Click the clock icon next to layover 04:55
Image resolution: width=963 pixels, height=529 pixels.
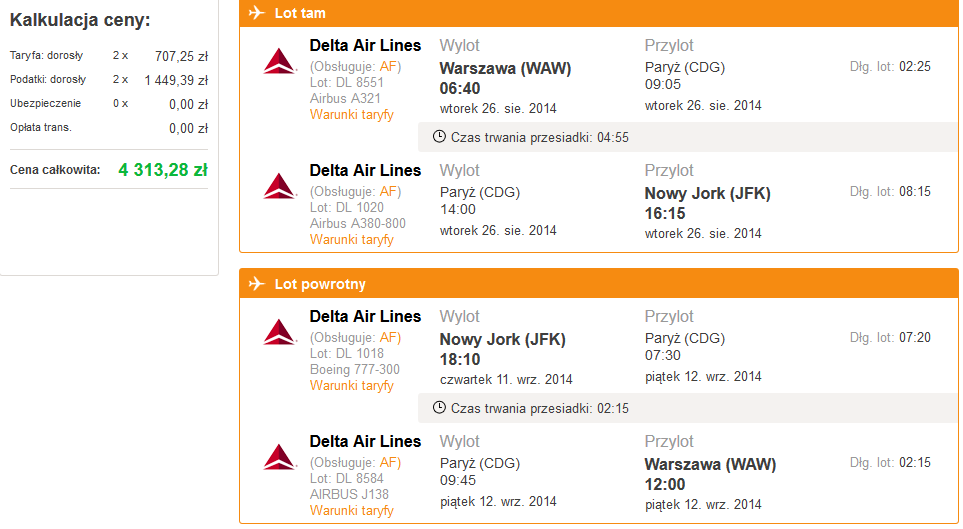click(x=439, y=136)
